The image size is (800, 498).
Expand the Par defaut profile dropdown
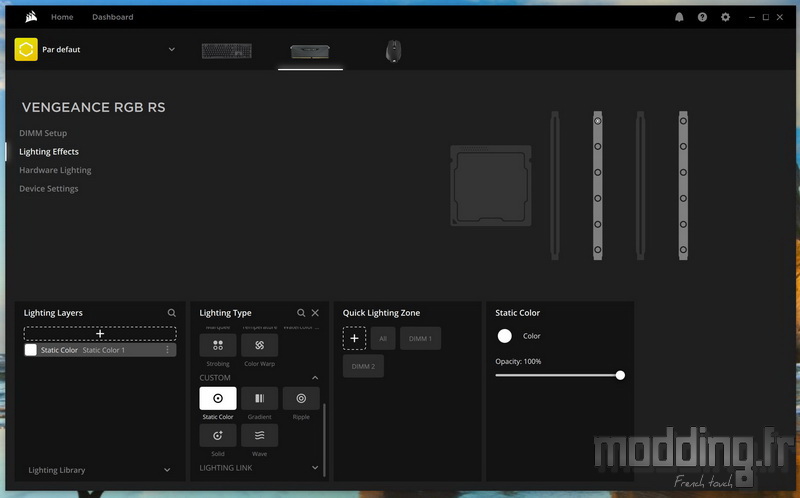[171, 49]
